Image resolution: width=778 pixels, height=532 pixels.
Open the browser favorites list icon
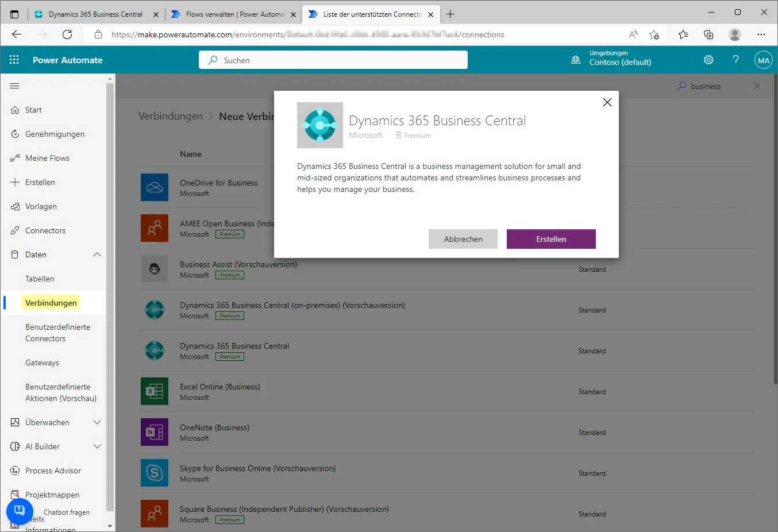(x=683, y=34)
